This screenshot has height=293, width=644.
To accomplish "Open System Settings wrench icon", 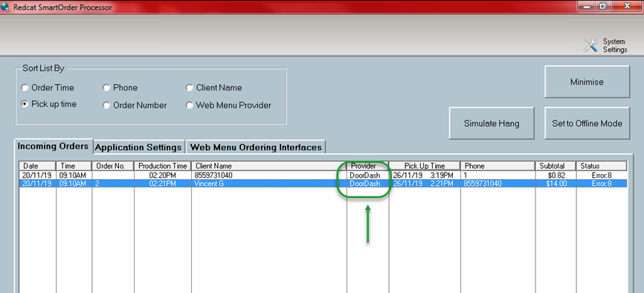I will point(590,45).
